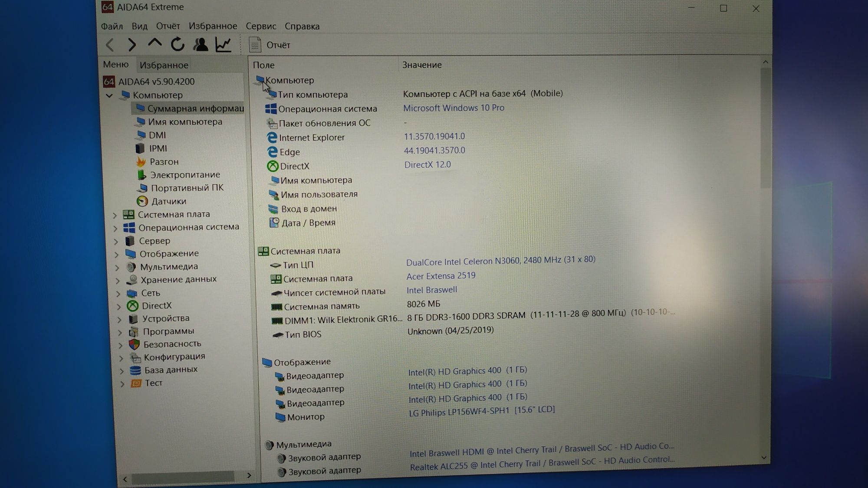This screenshot has width=868, height=488.
Task: Click the Дата / Время row
Action: (x=303, y=223)
